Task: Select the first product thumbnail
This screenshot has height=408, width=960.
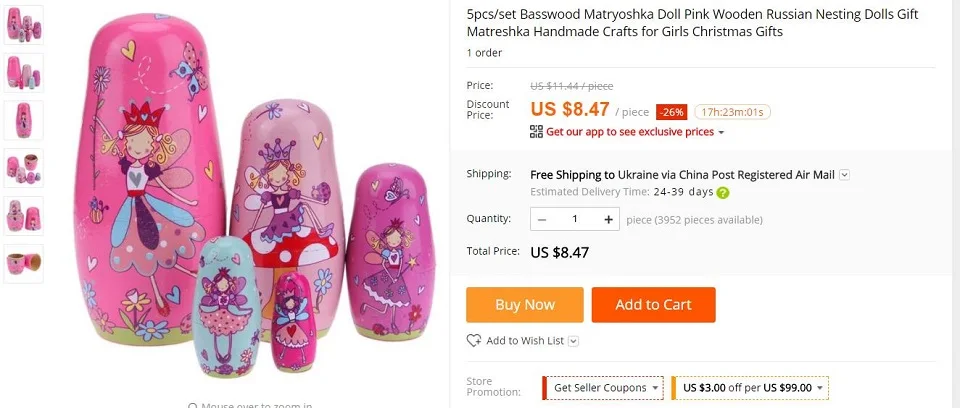Action: click(x=24, y=24)
